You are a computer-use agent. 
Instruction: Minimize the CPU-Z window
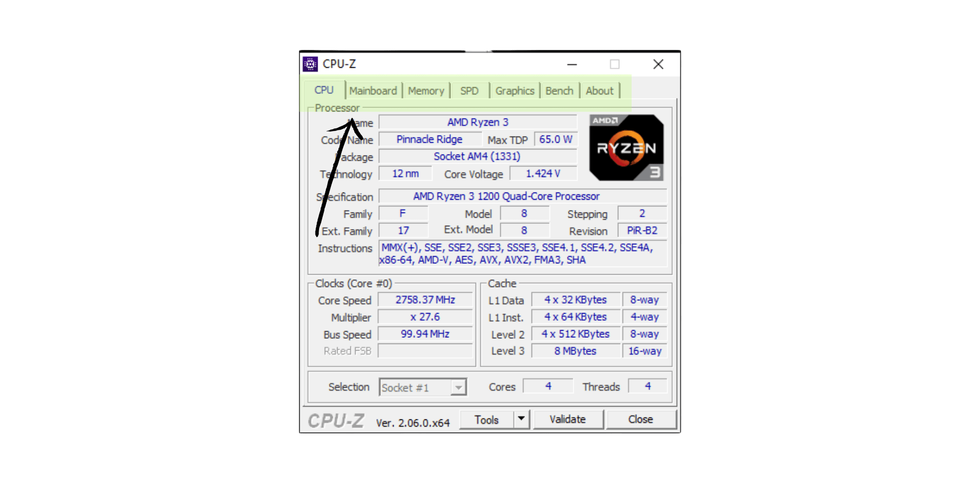pyautogui.click(x=572, y=64)
